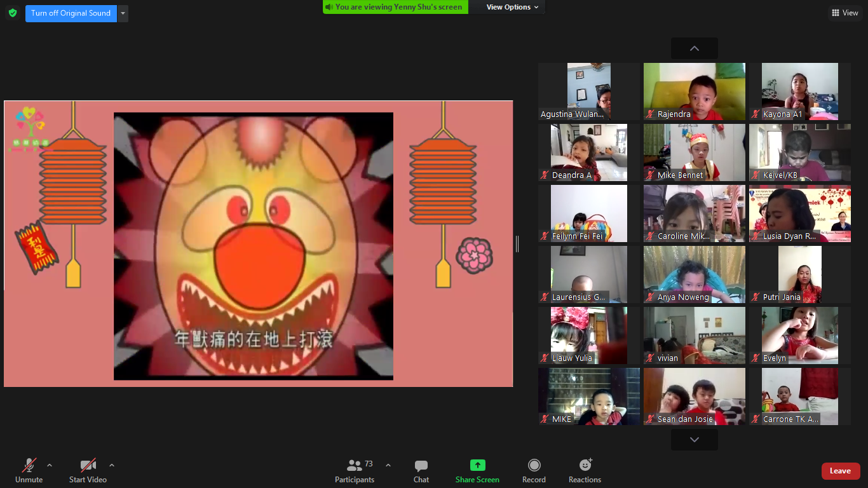Click the Share Screen button
The width and height of the screenshot is (868, 488).
[477, 471]
